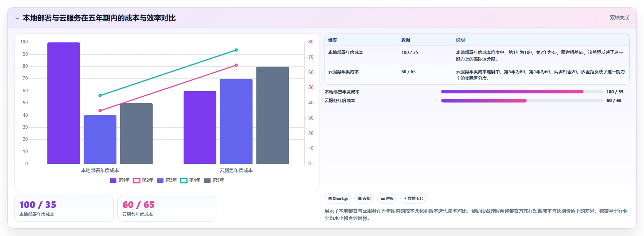The height and width of the screenshot is (236, 644).
Task: Click the purple 第1年 bar for 本地部署年度成本
Action: point(64,103)
